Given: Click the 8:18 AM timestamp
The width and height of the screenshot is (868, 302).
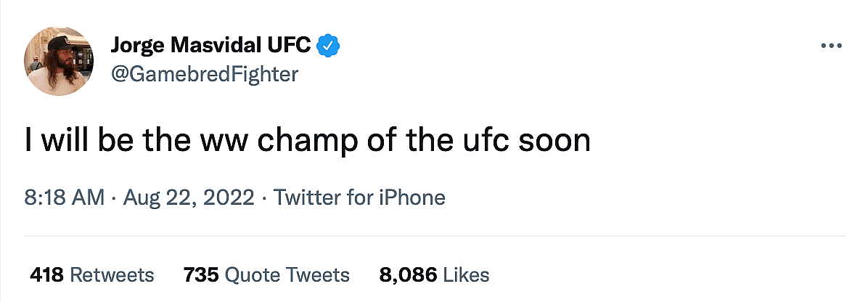Looking at the screenshot, I should coord(65,197).
